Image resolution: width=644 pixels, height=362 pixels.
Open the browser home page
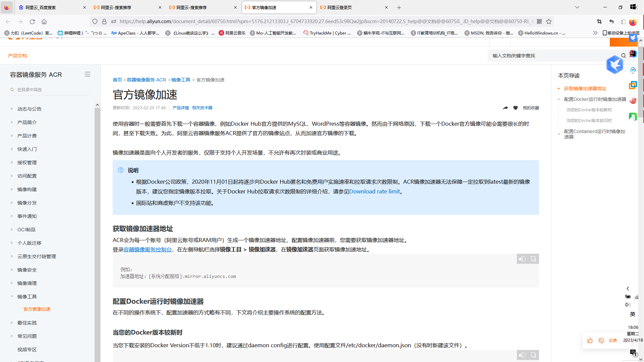point(44,21)
